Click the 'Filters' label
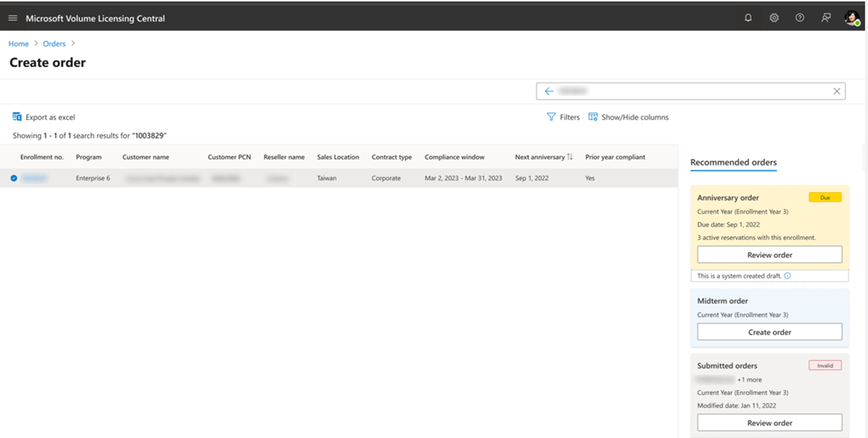 [570, 117]
